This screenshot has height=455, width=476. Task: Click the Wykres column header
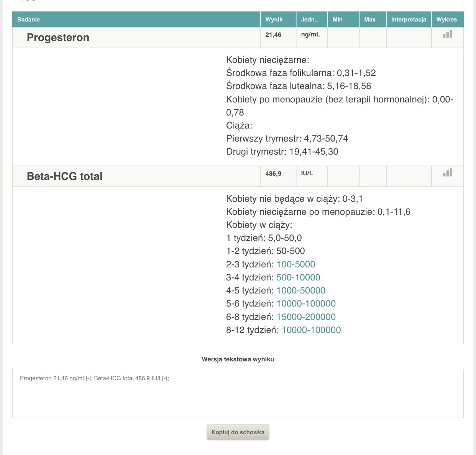pyautogui.click(x=446, y=20)
